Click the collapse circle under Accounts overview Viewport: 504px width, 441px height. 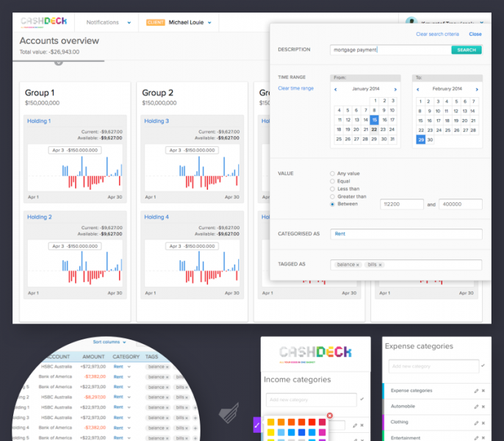click(x=59, y=63)
